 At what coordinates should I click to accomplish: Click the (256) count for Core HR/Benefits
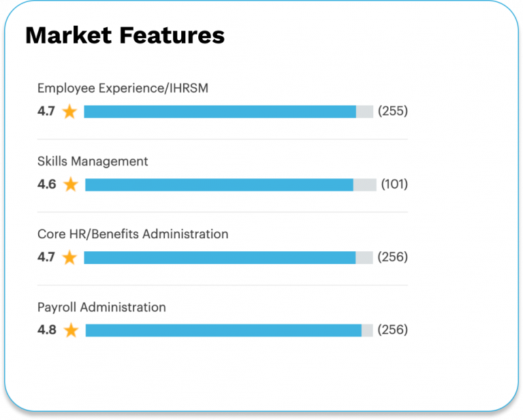click(x=393, y=257)
